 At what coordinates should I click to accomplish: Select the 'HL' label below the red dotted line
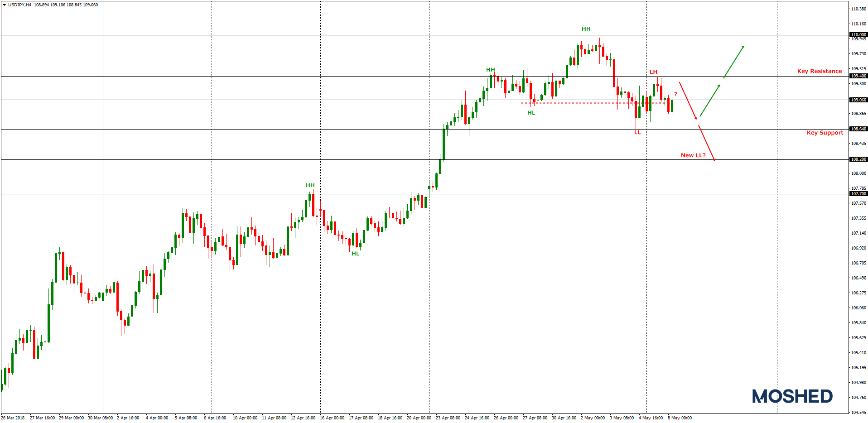(531, 113)
